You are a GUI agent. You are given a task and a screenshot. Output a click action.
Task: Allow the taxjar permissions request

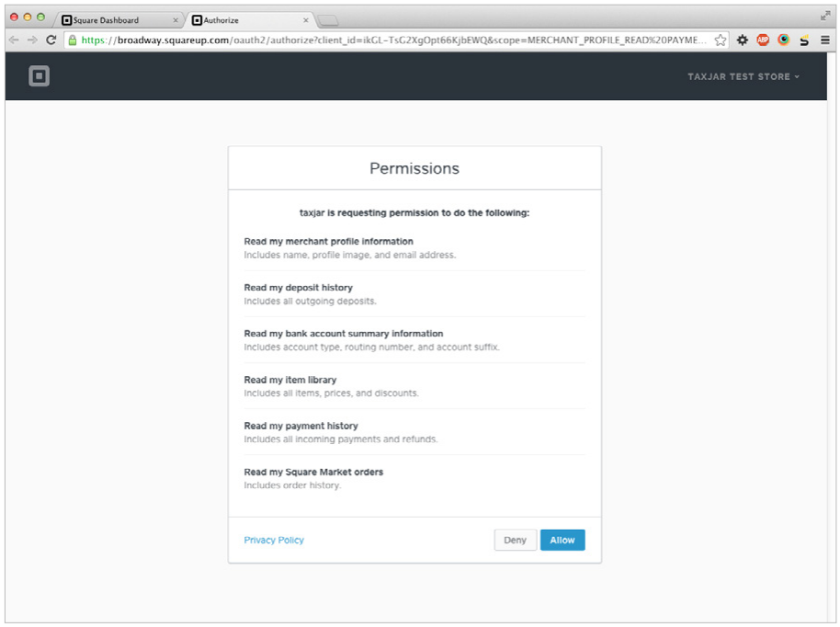(x=562, y=541)
